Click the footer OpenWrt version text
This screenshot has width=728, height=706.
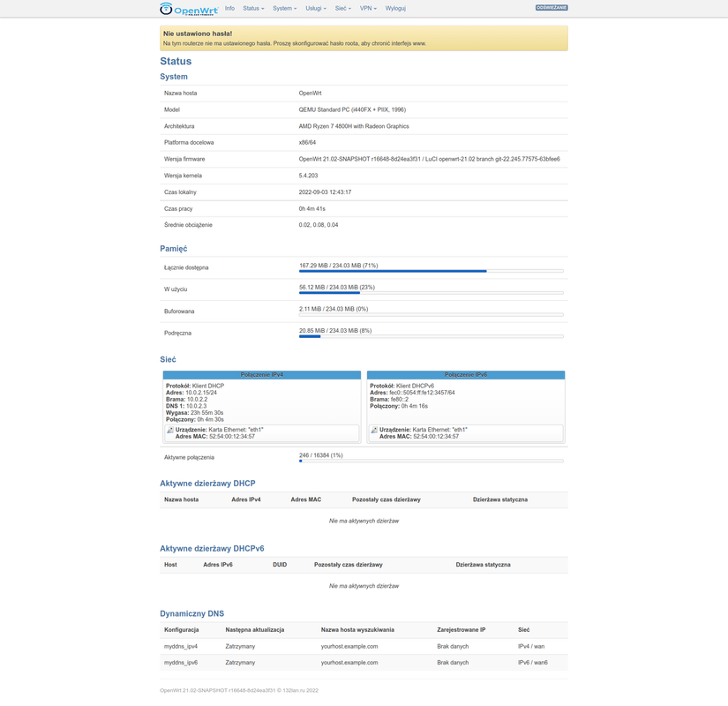point(239,691)
